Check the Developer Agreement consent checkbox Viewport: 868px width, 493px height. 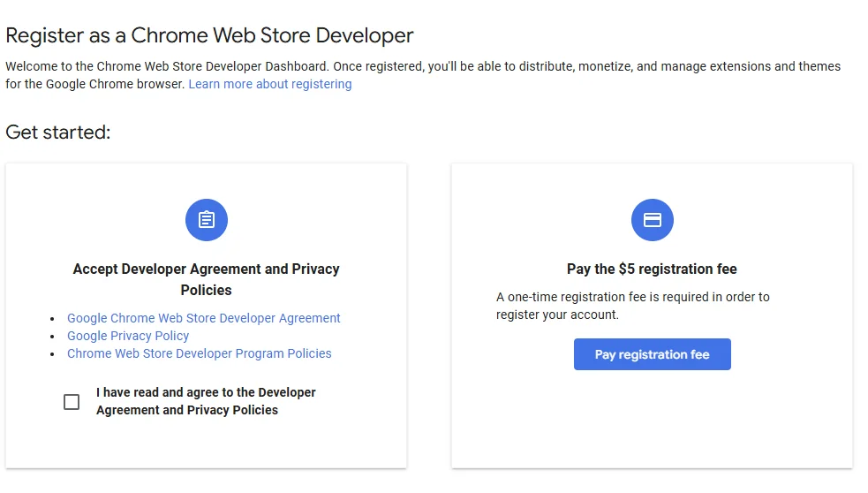(x=72, y=402)
